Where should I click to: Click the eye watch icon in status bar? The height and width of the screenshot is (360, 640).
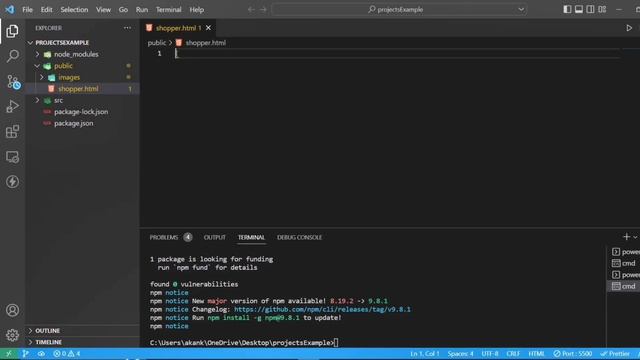(41, 353)
